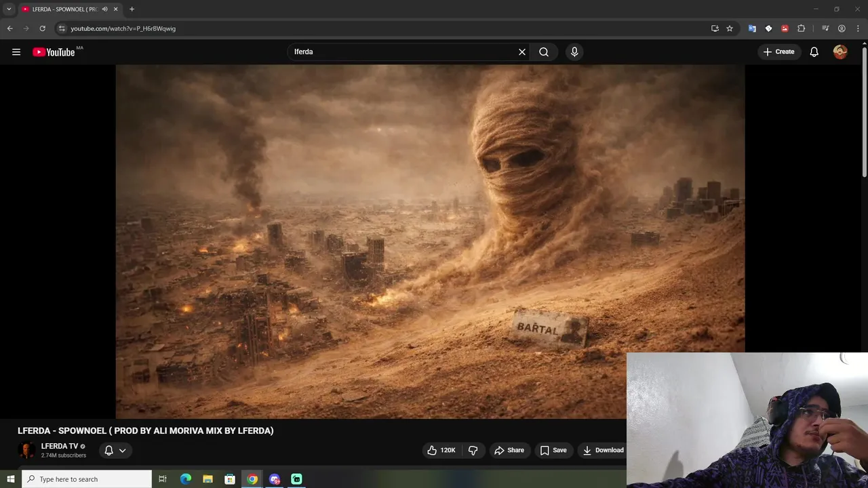Go forward in browser history
The height and width of the screenshot is (488, 868).
coord(26,28)
